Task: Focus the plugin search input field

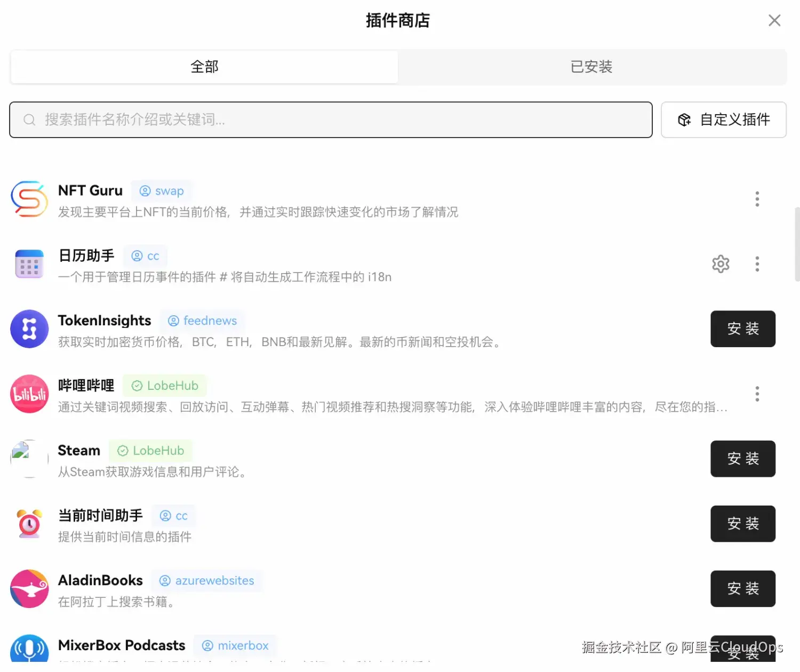Action: click(x=331, y=119)
